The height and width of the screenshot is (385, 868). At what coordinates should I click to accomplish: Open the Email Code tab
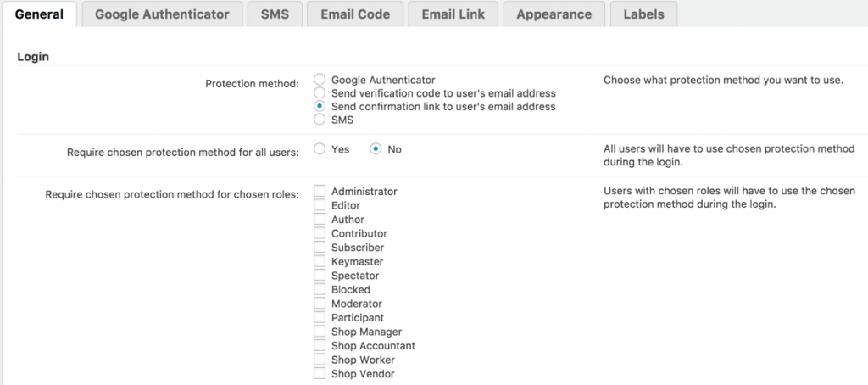pyautogui.click(x=355, y=14)
